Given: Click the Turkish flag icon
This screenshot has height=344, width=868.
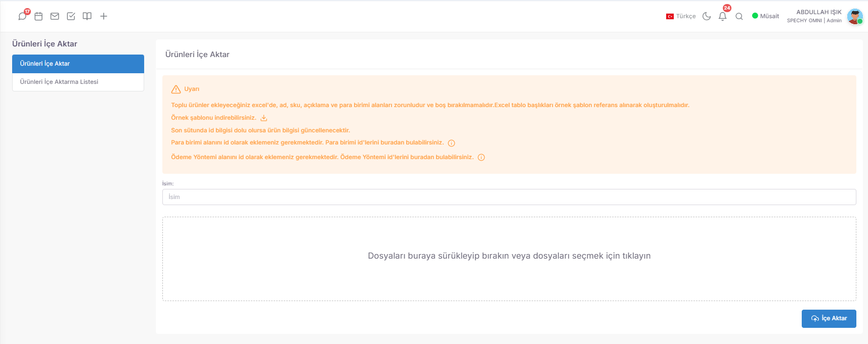Looking at the screenshot, I should [670, 16].
